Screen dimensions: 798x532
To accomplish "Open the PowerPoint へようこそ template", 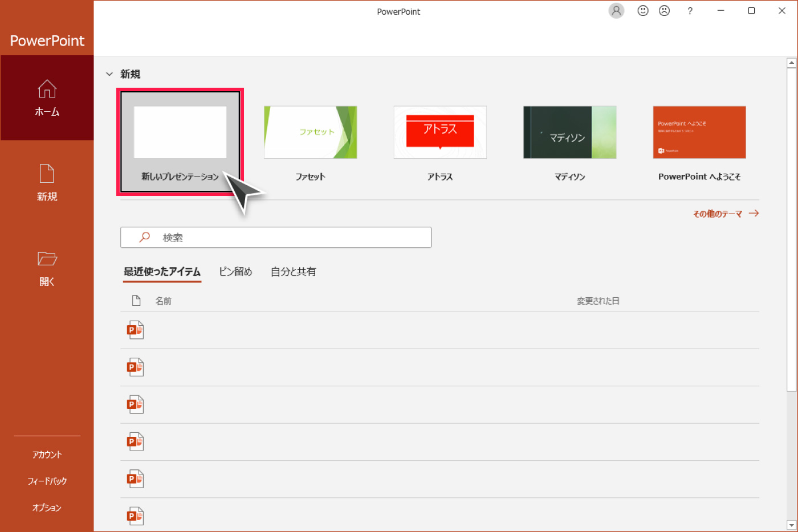I will (699, 132).
